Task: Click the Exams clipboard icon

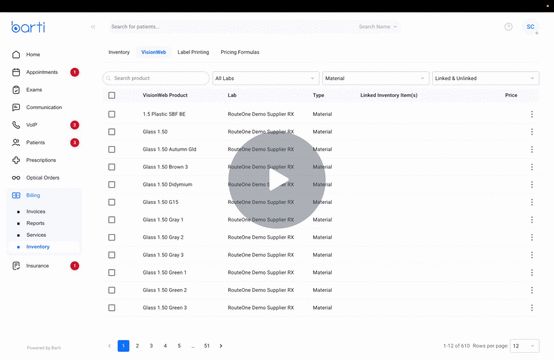Action: (16, 90)
